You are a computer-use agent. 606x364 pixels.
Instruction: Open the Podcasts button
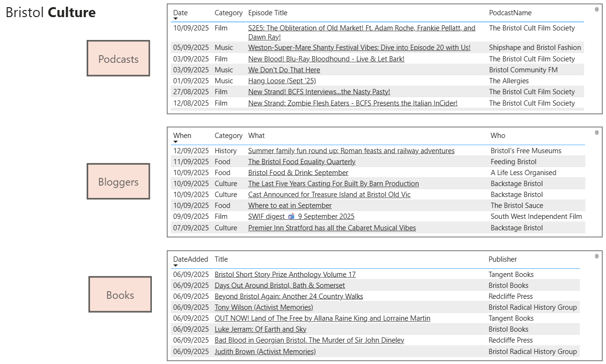click(x=118, y=59)
